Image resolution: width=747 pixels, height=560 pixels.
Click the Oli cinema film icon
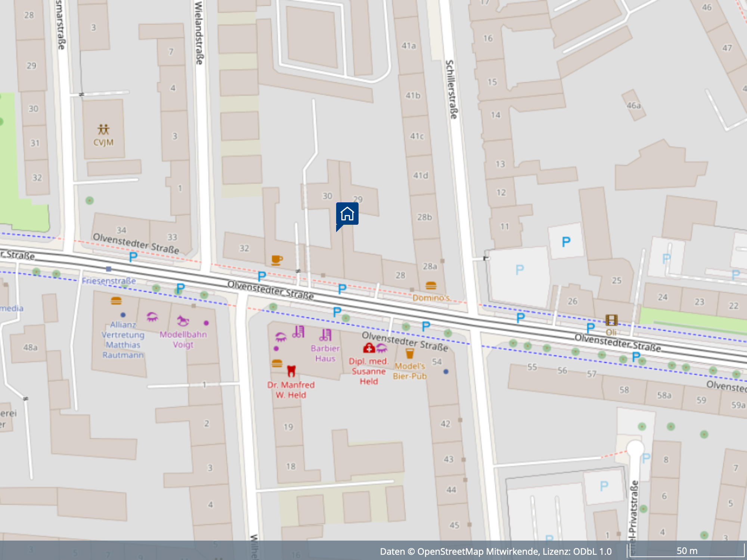click(x=611, y=320)
